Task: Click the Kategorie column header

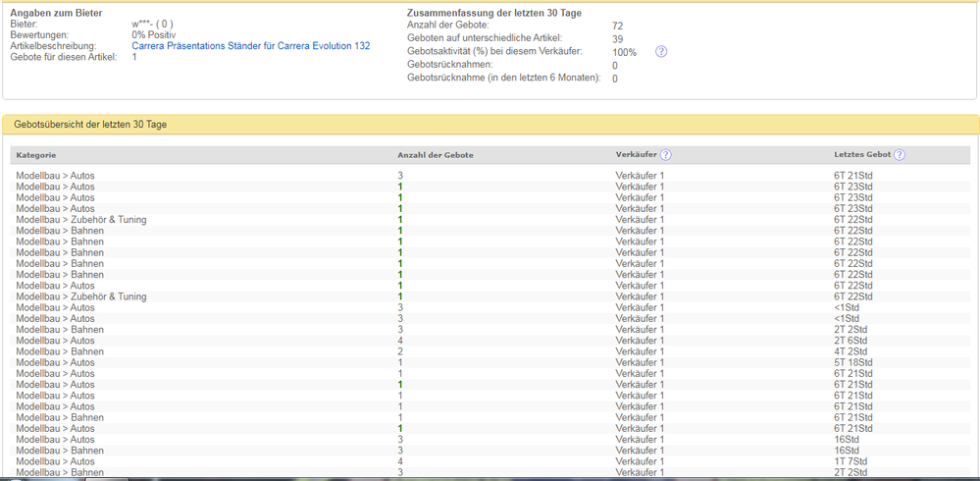Action: pos(36,155)
